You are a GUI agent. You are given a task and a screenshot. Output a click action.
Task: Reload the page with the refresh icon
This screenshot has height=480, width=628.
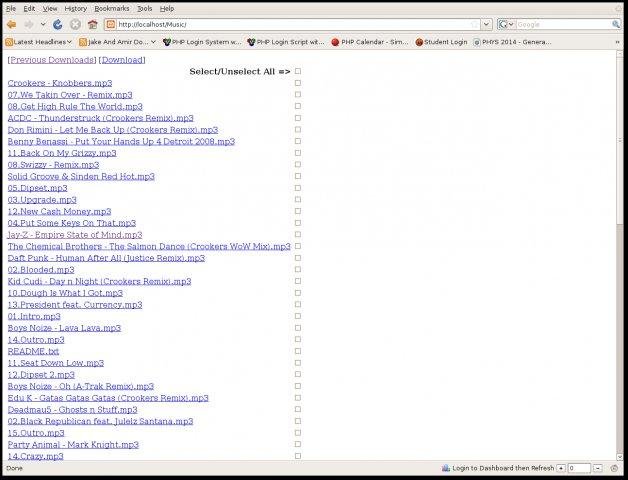(x=58, y=24)
